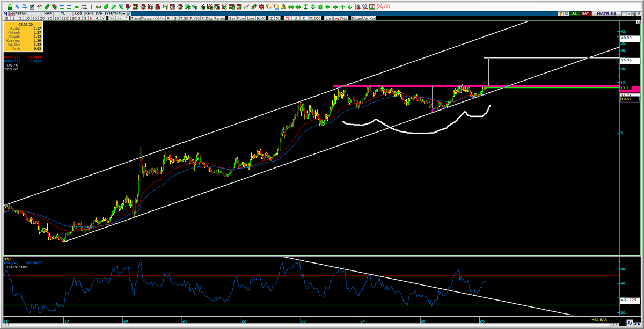Viewport: 644px width, 329px height.
Task: Select the BarX chart type
Action: tap(261, 18)
